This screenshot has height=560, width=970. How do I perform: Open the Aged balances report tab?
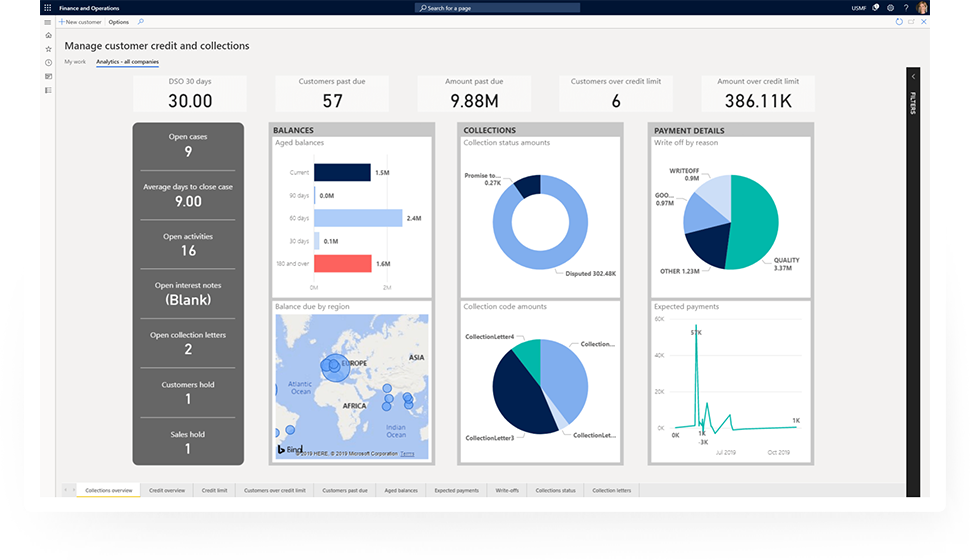pos(401,490)
